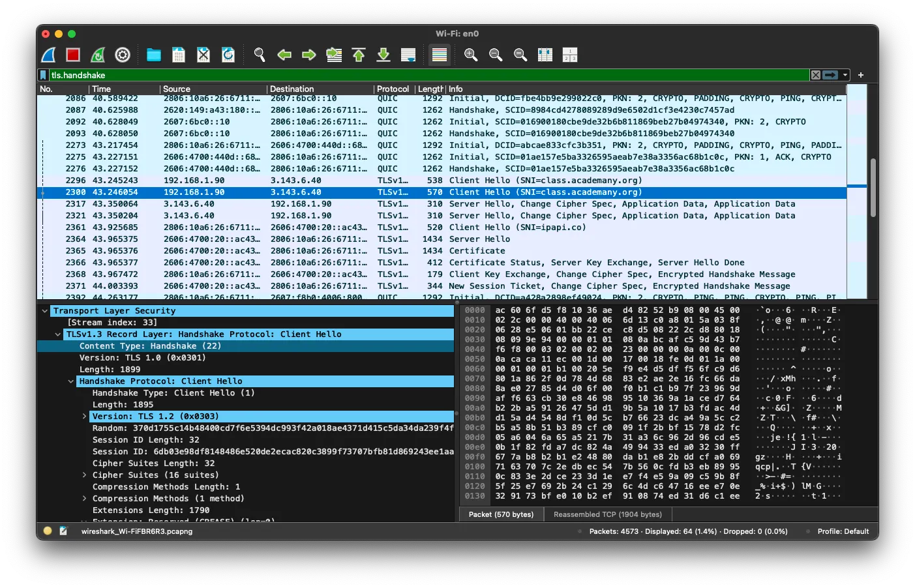Viewport: 915px width, 588px height.
Task: Sort packets by Time column header
Action: click(x=124, y=89)
